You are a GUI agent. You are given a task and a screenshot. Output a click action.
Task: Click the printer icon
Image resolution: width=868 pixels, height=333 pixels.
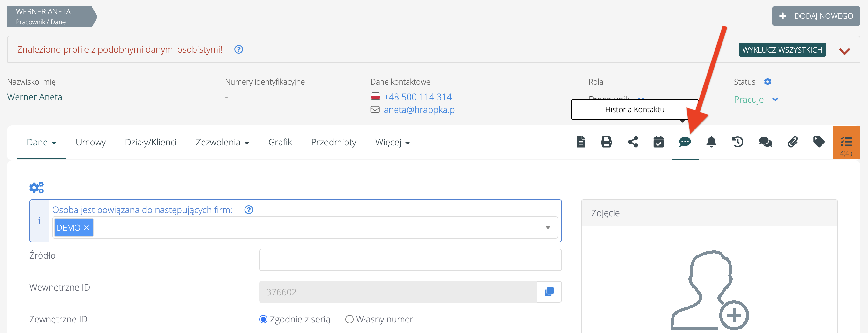[606, 142]
